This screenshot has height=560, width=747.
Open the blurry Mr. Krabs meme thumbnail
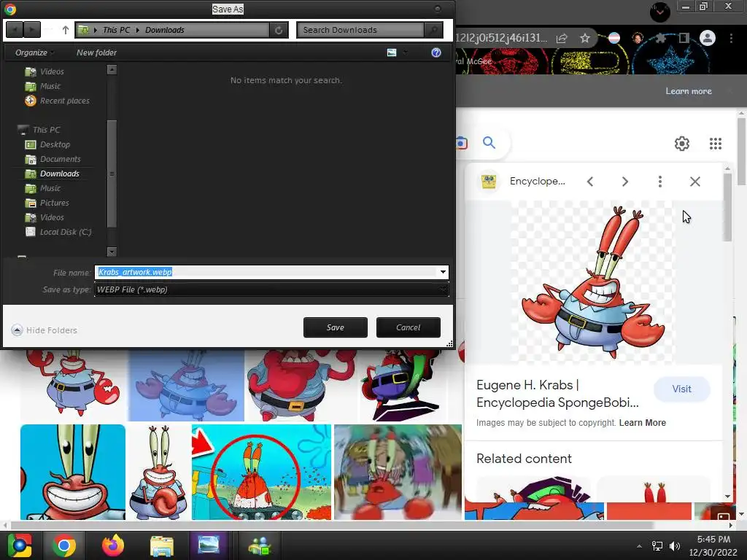coord(398,472)
